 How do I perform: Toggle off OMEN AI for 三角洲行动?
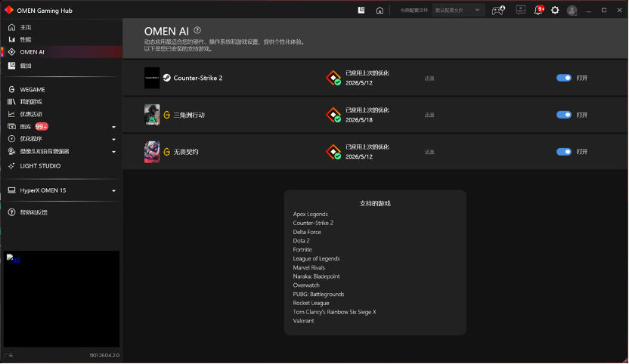(x=564, y=115)
